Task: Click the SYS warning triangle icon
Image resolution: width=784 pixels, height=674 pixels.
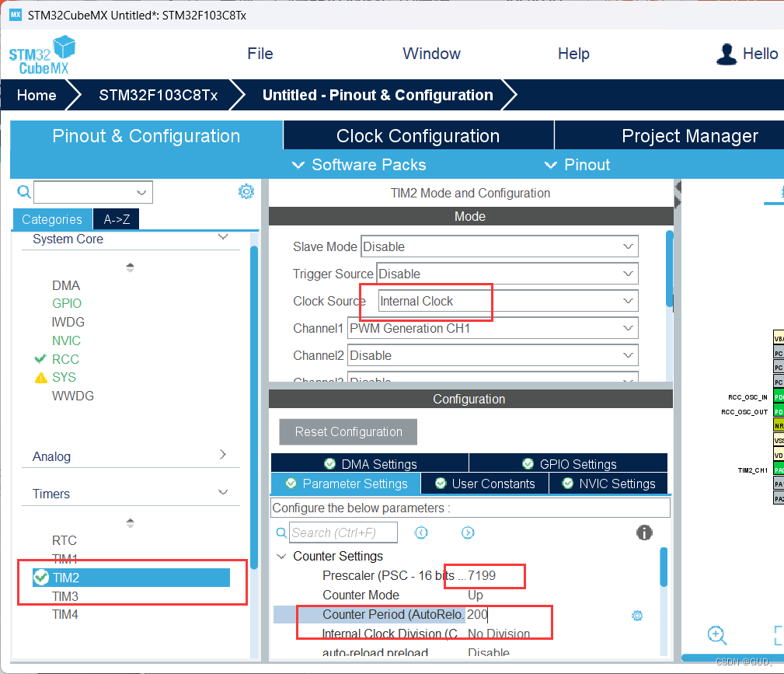Action: tap(40, 378)
